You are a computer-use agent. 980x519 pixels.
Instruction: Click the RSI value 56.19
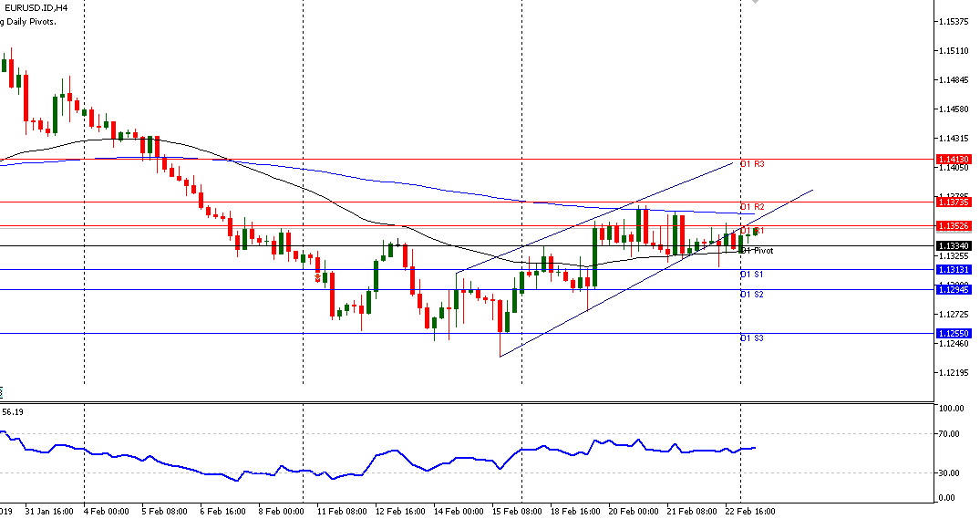click(13, 412)
